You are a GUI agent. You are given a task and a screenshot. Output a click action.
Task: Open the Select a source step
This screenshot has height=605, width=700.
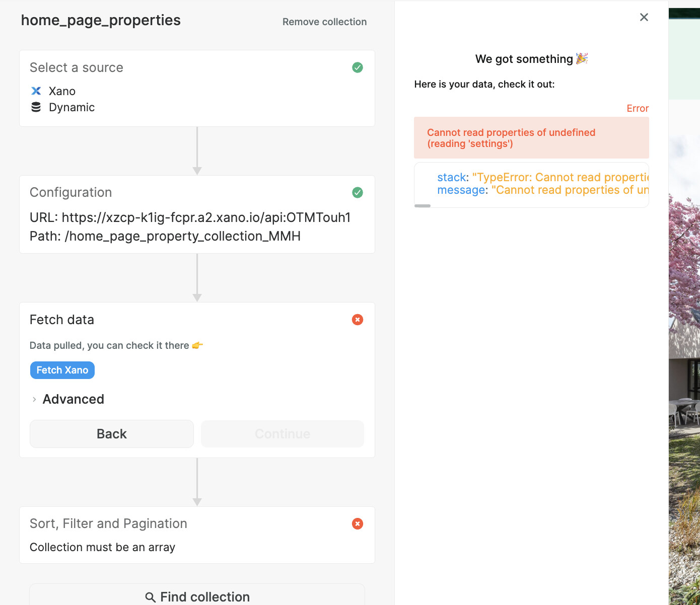77,67
